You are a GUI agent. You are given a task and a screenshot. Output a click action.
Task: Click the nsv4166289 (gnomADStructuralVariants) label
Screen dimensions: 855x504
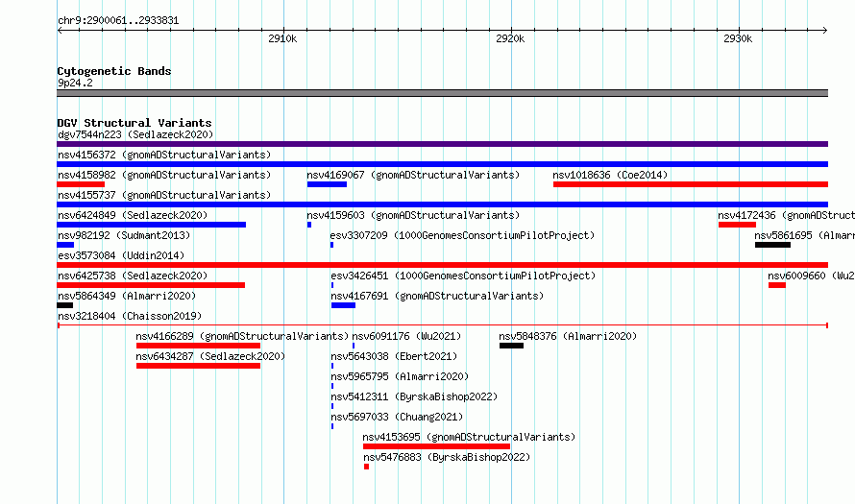coord(242,336)
